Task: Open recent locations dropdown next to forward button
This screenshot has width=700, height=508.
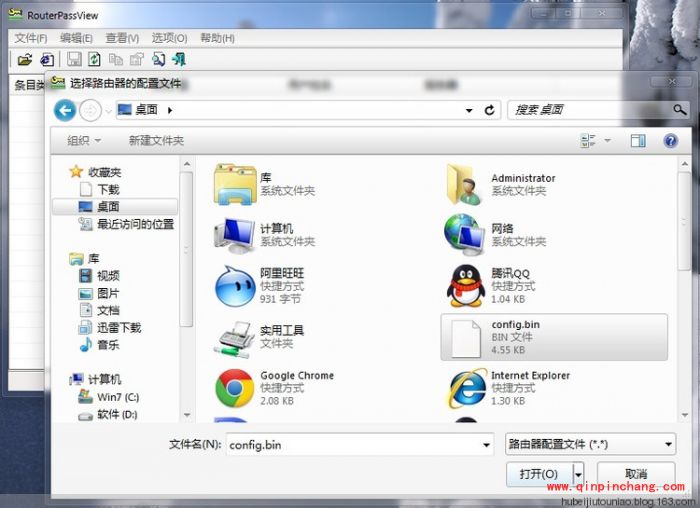Action: click(x=108, y=111)
